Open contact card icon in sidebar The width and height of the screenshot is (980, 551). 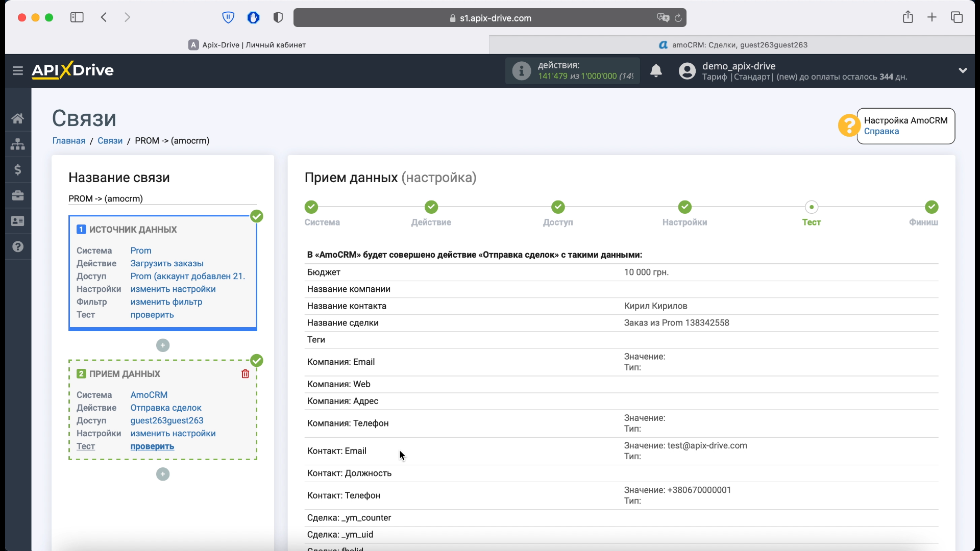(18, 221)
